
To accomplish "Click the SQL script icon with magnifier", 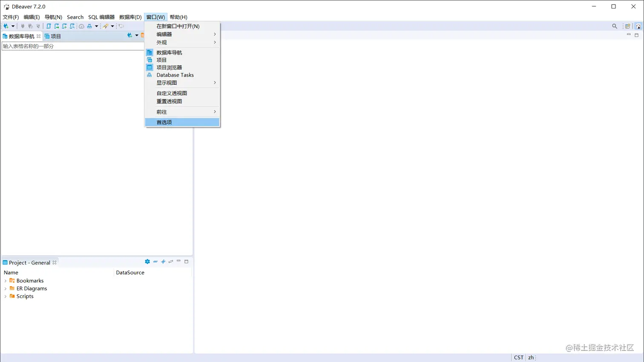I will coord(72,26).
